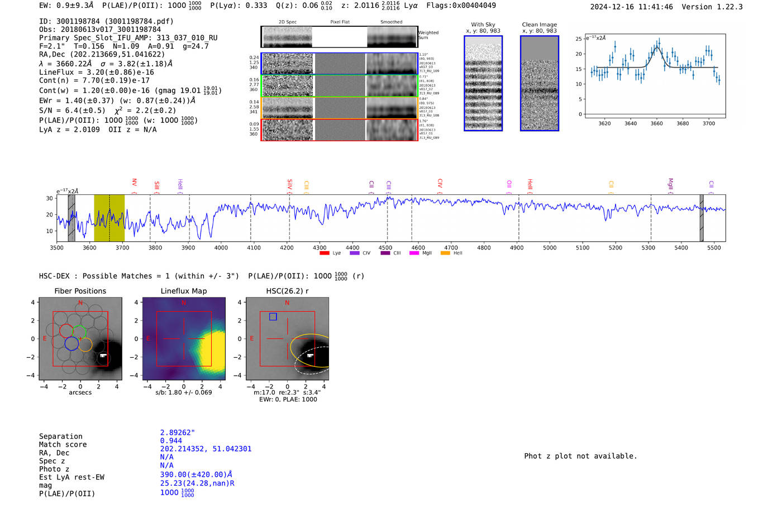Screen dimensions: 782x532
Task: Select the red-bordered 2D spectrum row
Action: (x=339, y=130)
